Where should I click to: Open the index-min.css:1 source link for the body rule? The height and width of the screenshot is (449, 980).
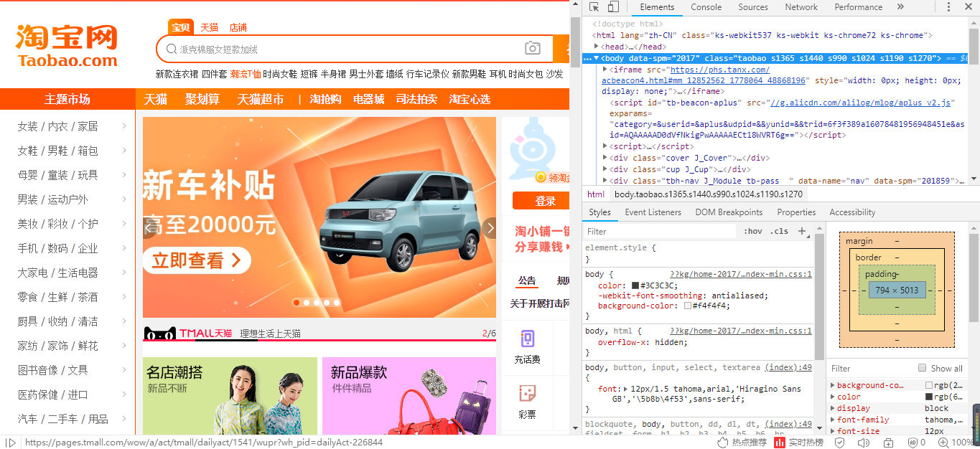click(x=740, y=274)
